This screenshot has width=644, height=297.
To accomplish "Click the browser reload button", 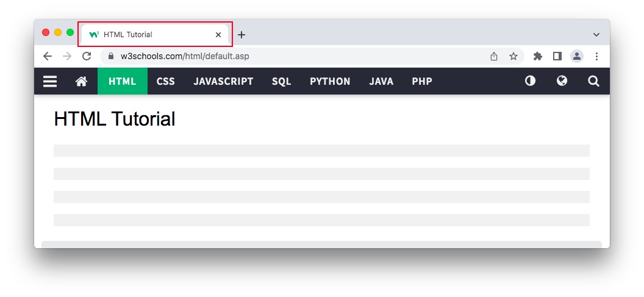I will (x=87, y=56).
